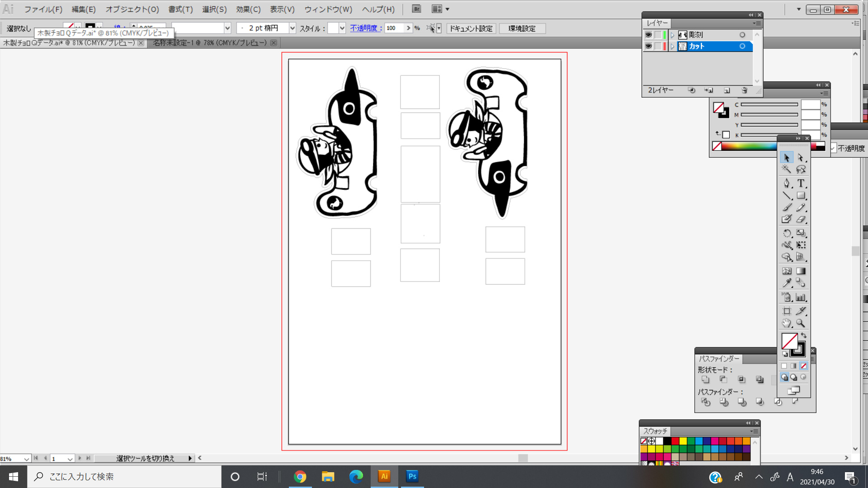Screen dimensions: 868x488
Task: Select the Hand tool
Action: (787, 323)
